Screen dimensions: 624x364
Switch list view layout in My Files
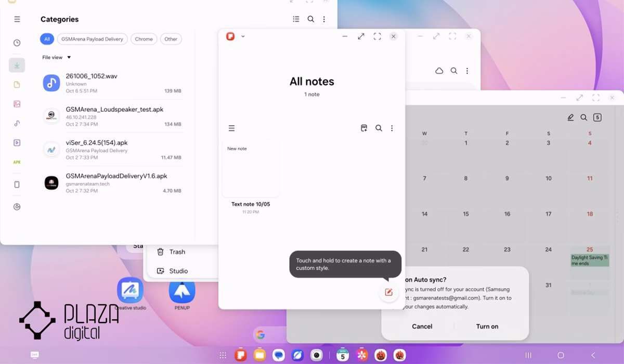(296, 19)
